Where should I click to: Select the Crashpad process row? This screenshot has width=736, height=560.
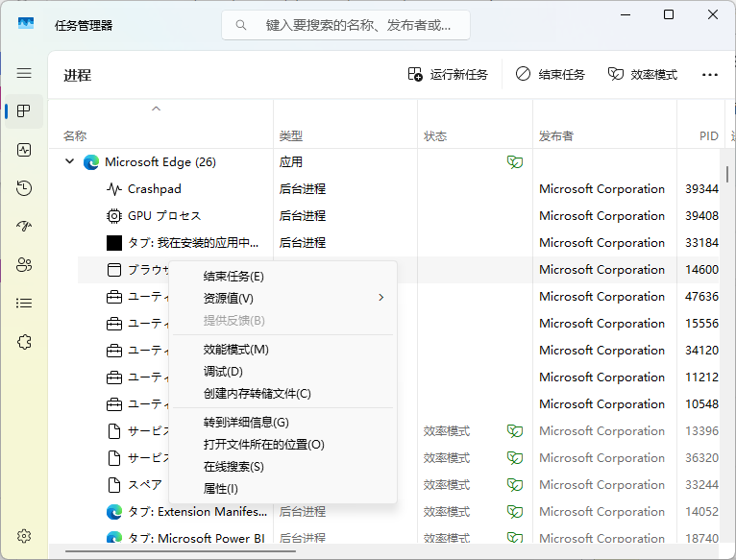coord(398,189)
